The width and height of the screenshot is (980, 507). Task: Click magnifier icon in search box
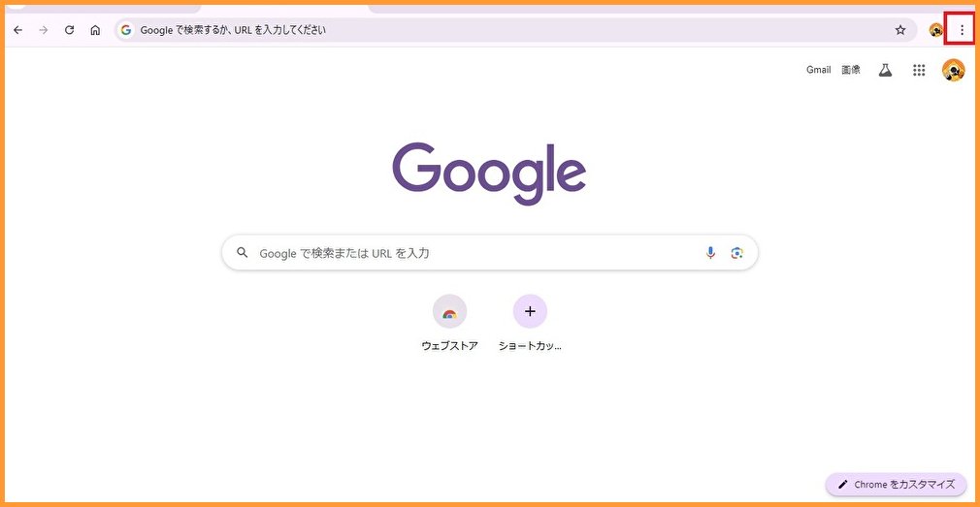tap(242, 253)
